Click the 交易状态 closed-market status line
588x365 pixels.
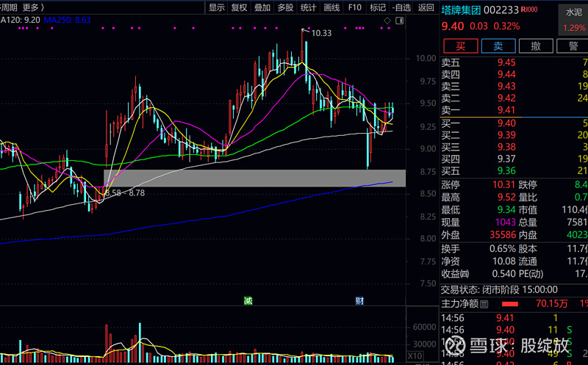[x=499, y=289]
